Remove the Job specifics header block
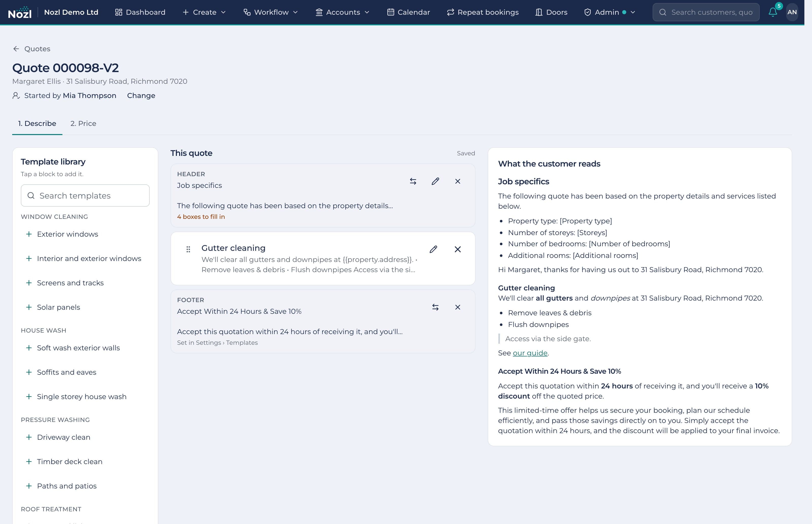Screen dimensions: 812x524 458,181
